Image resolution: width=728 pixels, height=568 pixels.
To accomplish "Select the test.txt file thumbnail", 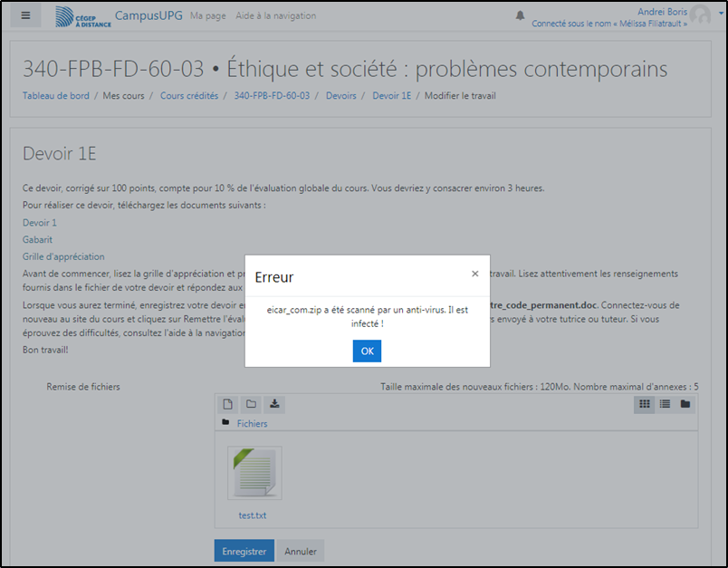I will [x=254, y=474].
